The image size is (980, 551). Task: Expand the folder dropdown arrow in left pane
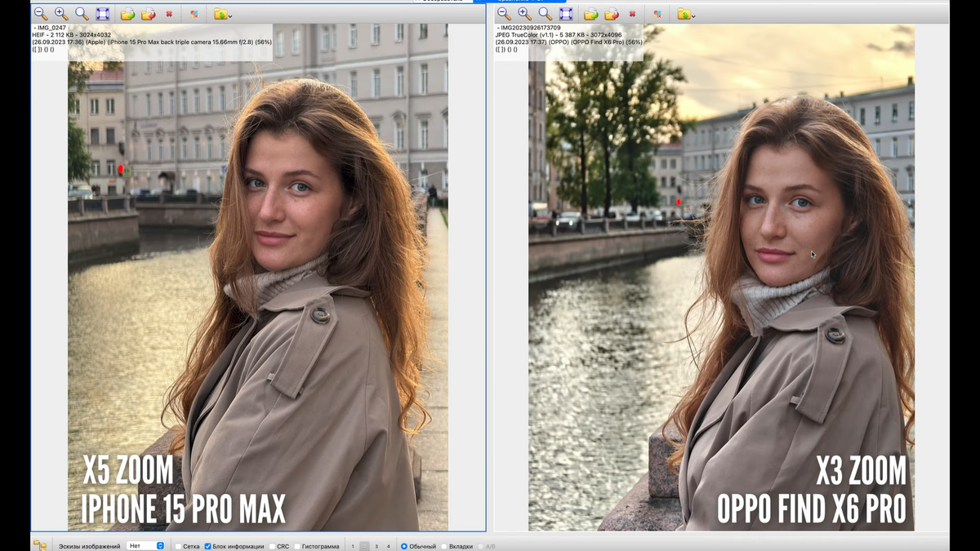coord(230,16)
